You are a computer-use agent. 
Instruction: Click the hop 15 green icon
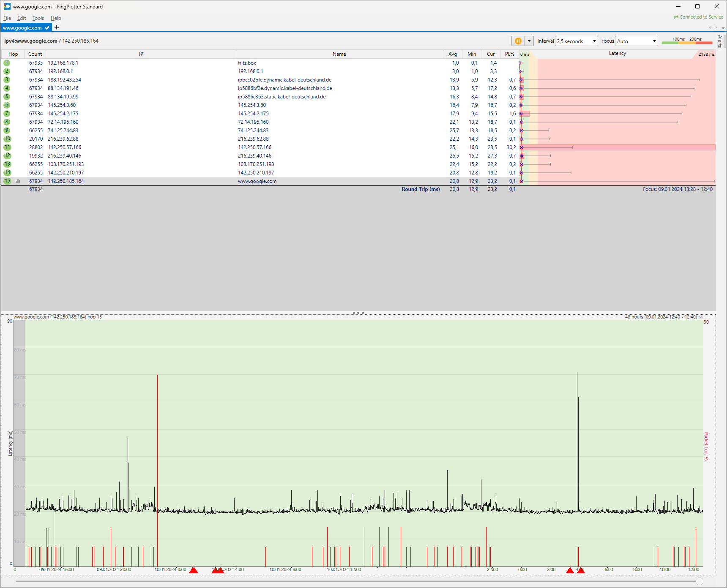tap(7, 181)
